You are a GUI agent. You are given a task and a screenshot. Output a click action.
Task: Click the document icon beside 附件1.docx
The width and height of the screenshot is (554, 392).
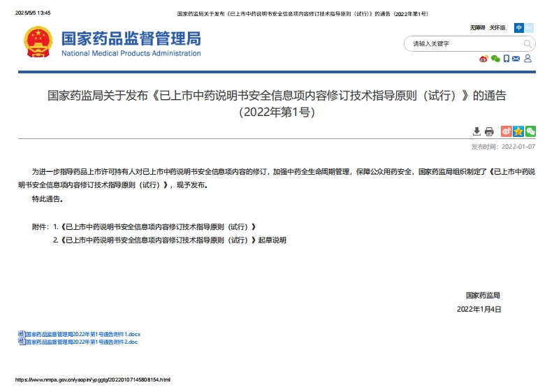[21, 335]
